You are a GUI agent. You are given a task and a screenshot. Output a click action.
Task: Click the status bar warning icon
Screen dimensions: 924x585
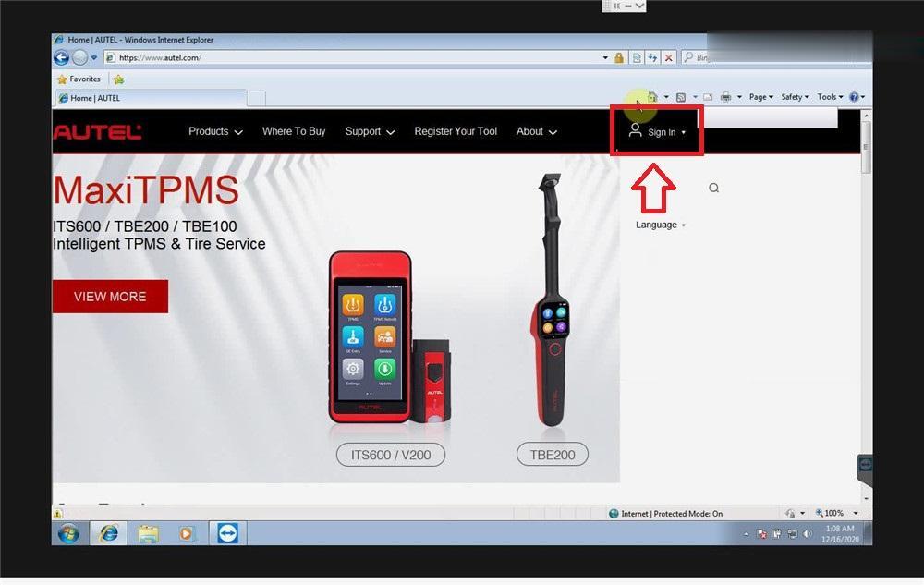(57, 514)
